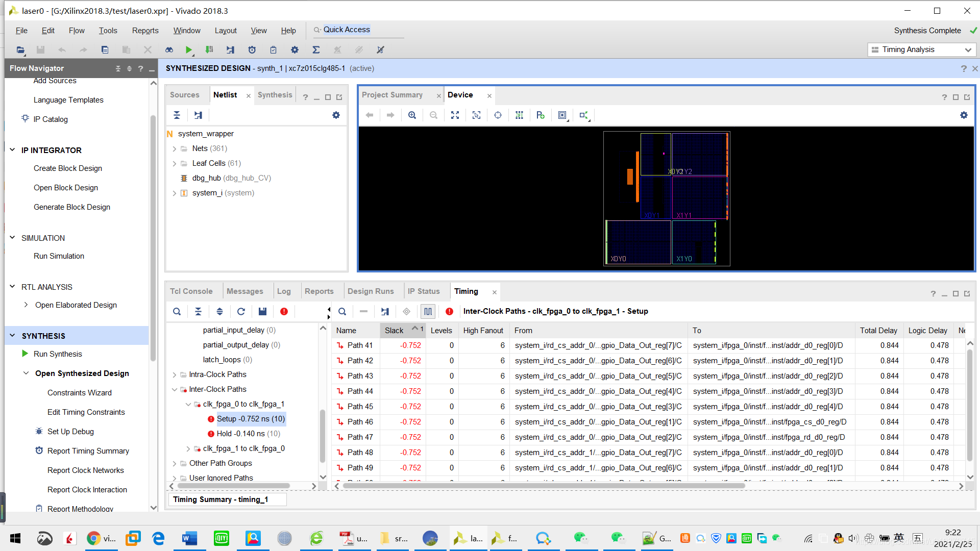
Task: Expand the Nets (361) tree node
Action: coord(175,148)
